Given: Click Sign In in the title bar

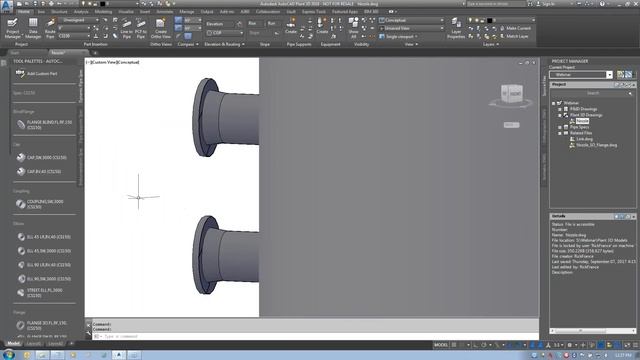Looking at the screenshot, I should tap(545, 4).
